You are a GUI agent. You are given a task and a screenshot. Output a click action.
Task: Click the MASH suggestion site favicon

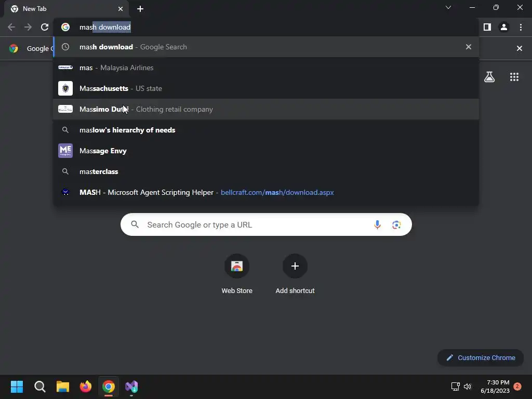tap(65, 192)
